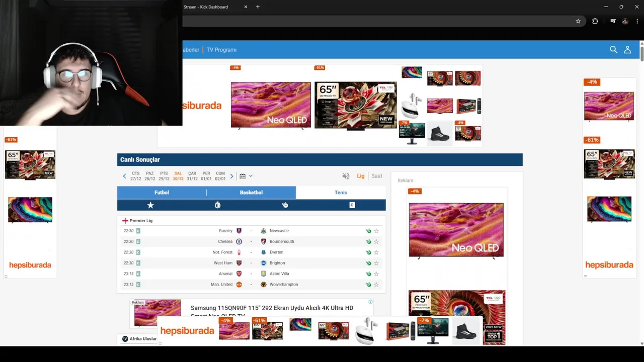Screen dimensions: 644x362
Task: Favorite the Burnley - Newcastle match star
Action: tap(376, 231)
